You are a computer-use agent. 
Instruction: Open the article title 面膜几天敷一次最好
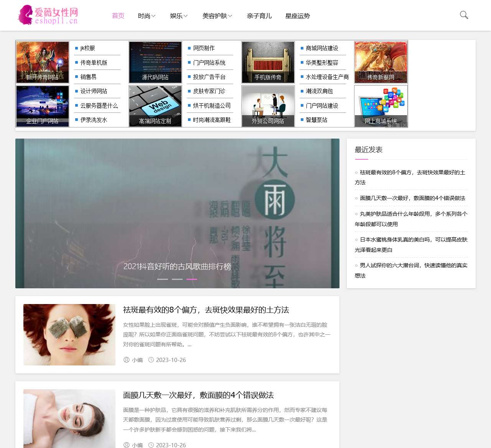pyautogui.click(x=198, y=395)
